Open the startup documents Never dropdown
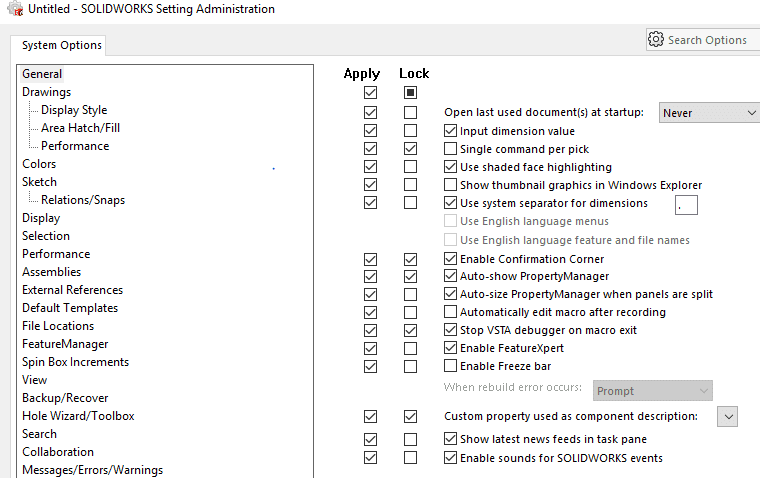Screen dimensions: 760x478 pyautogui.click(x=709, y=113)
